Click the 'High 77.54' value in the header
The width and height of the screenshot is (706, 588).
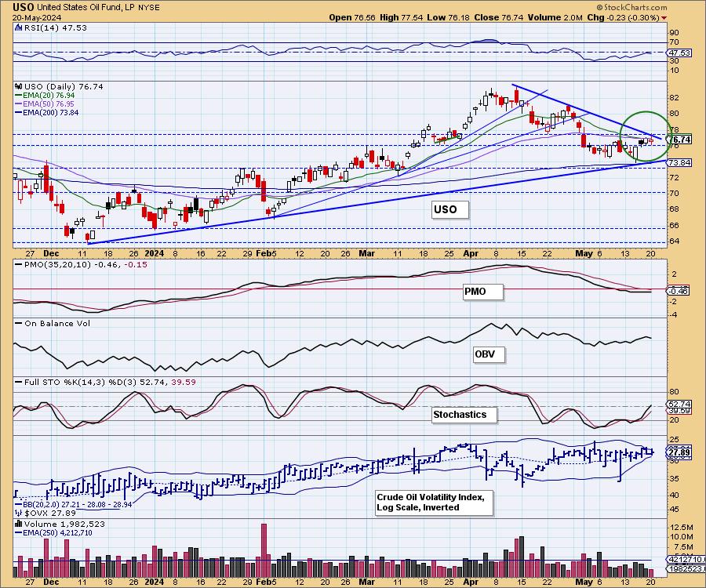pyautogui.click(x=401, y=17)
